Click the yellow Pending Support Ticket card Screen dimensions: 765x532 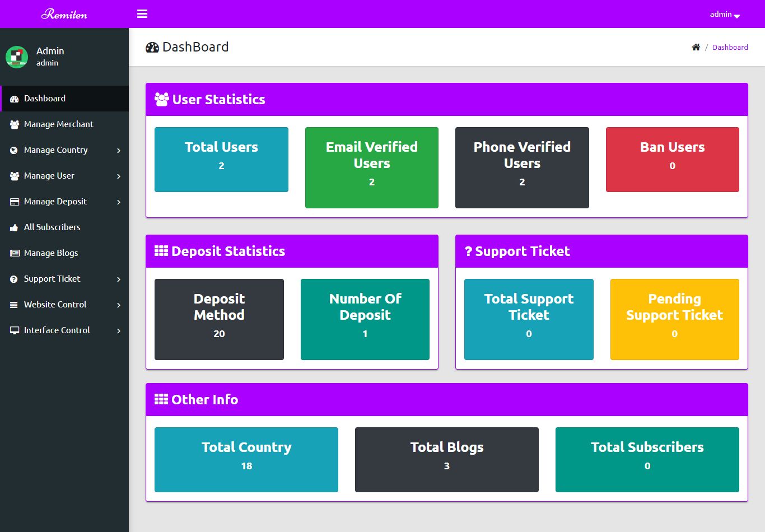click(x=674, y=319)
